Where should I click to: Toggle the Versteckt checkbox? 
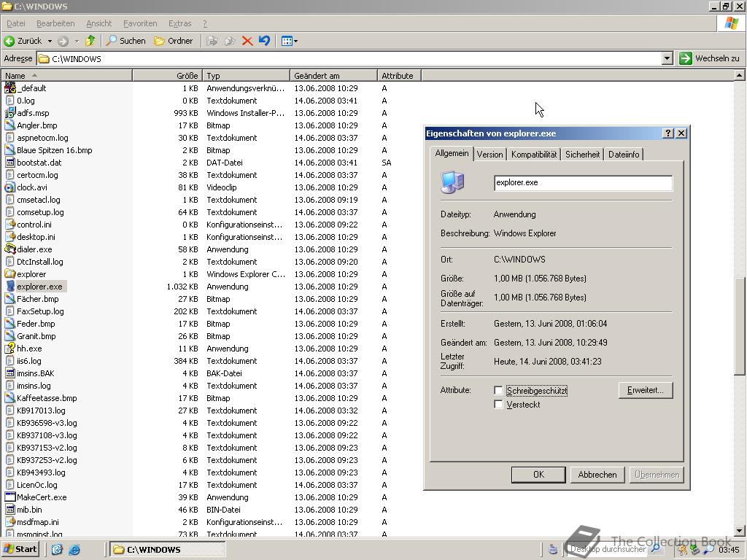[x=498, y=404]
